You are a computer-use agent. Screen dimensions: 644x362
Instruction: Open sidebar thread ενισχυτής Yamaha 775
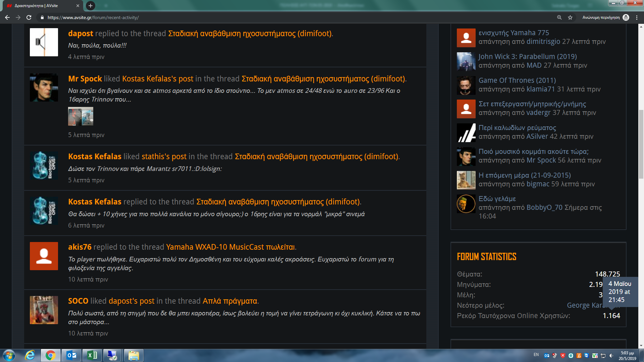click(514, 33)
